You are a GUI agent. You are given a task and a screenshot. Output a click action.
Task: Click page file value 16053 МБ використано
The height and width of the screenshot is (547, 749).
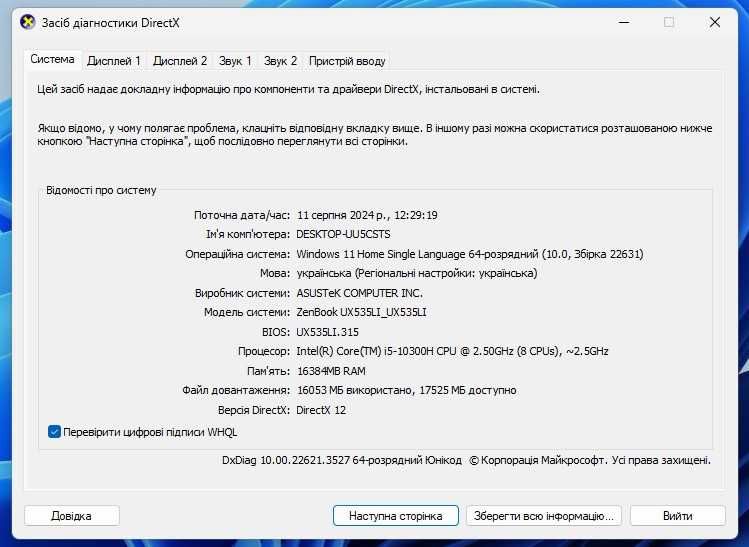click(406, 390)
